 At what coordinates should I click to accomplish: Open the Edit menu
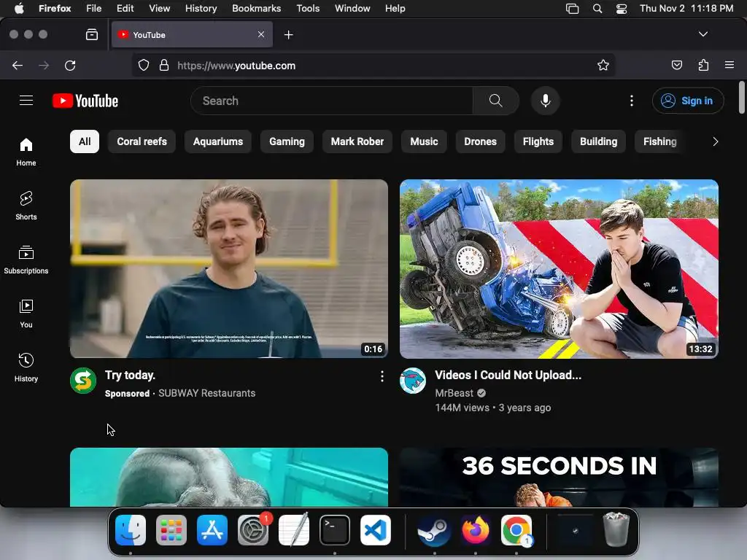click(x=125, y=8)
